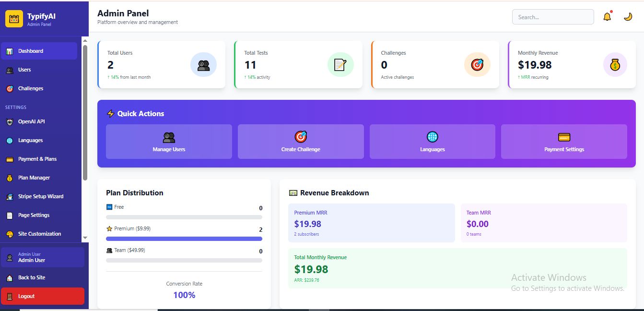The image size is (644, 311).
Task: Click the TypifyAI crown logo
Action: click(14, 19)
